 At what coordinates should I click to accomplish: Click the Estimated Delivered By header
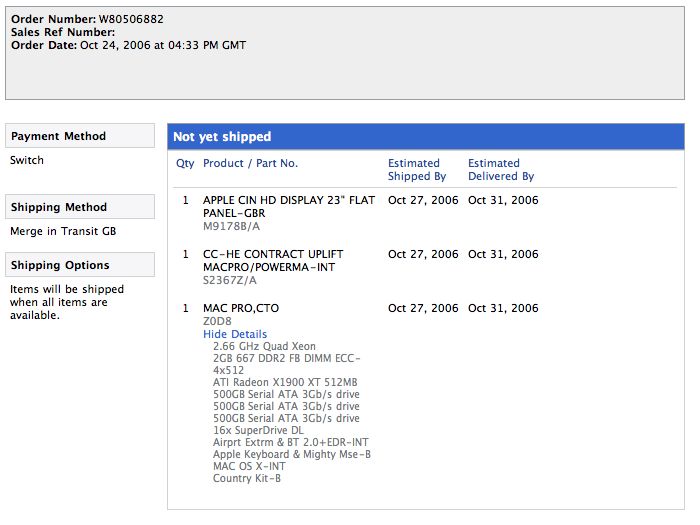501,170
